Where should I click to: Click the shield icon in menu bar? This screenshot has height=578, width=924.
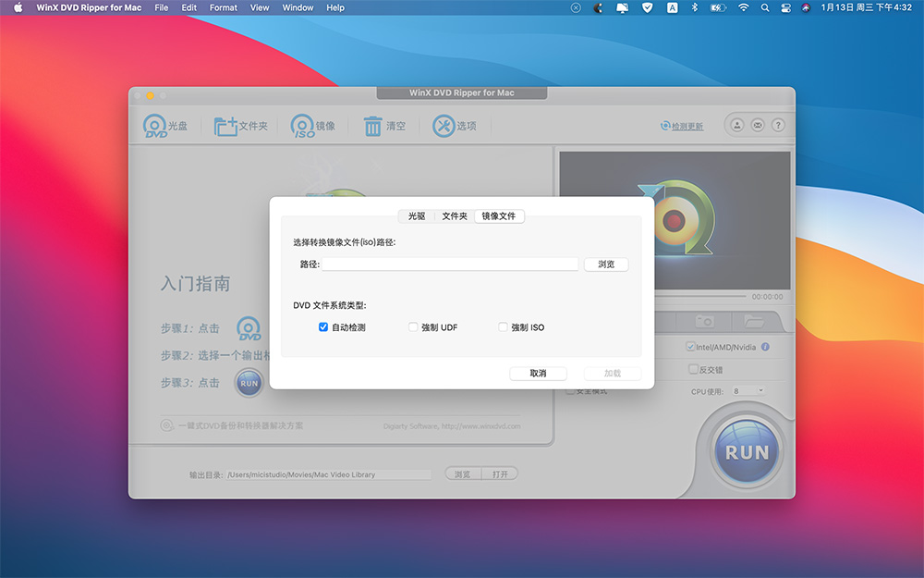point(647,7)
